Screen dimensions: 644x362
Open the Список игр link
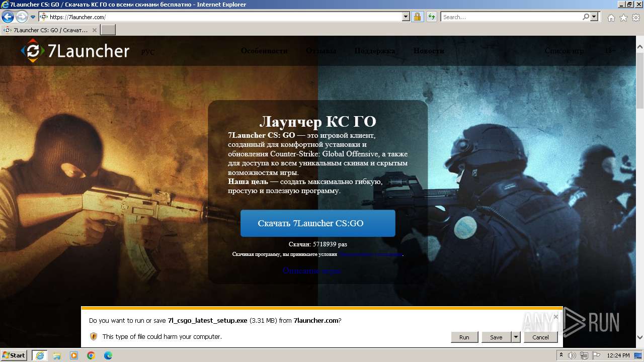tap(564, 51)
